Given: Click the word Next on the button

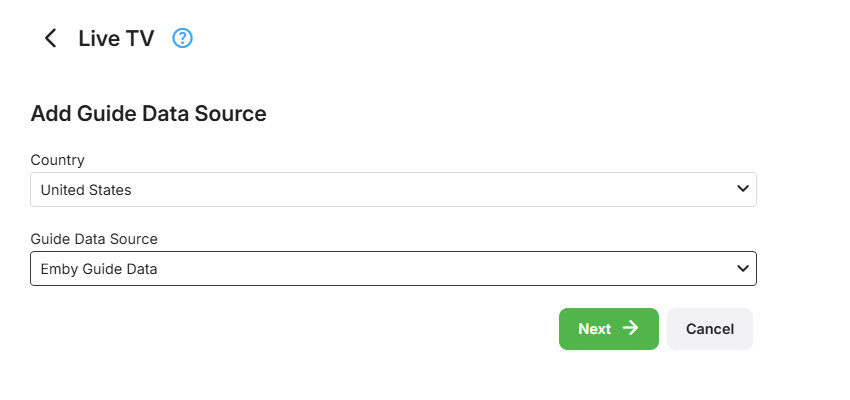Looking at the screenshot, I should [594, 329].
